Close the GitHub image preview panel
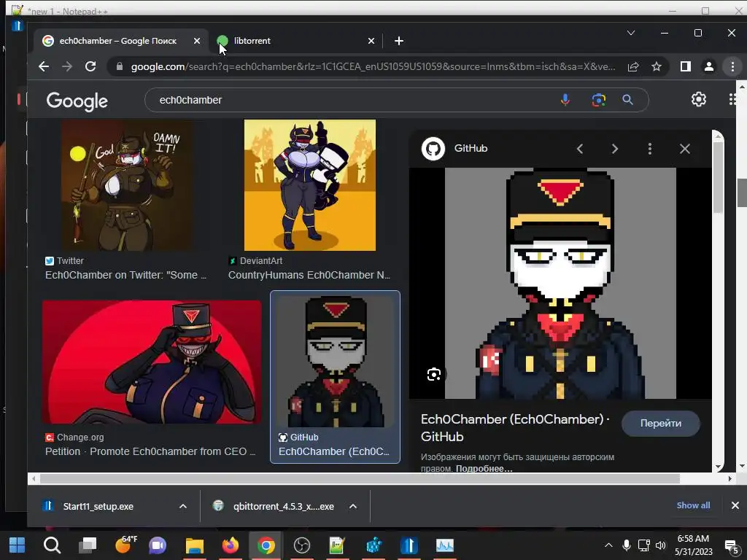The height and width of the screenshot is (560, 747). pos(685,149)
